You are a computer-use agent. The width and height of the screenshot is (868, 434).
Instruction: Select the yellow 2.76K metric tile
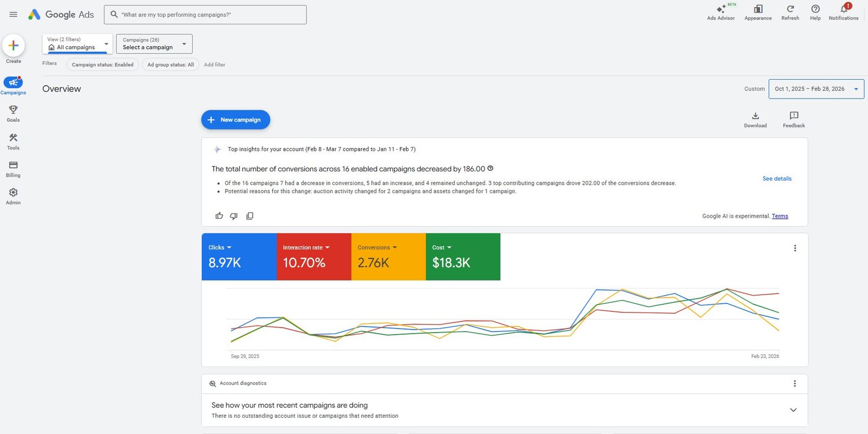[x=388, y=257]
